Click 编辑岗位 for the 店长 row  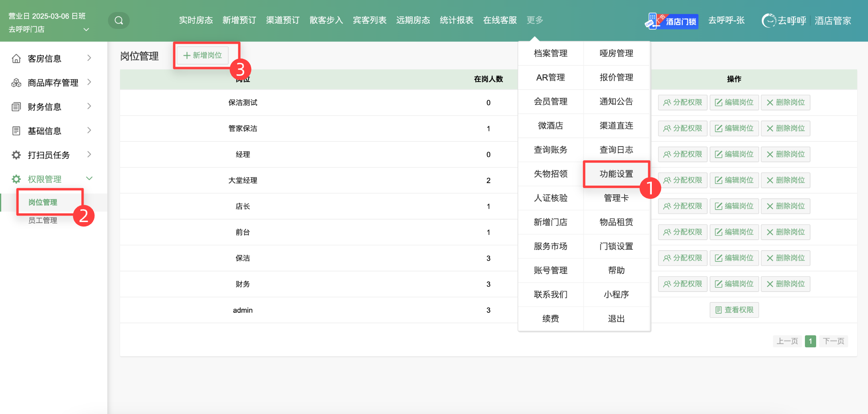tap(734, 206)
